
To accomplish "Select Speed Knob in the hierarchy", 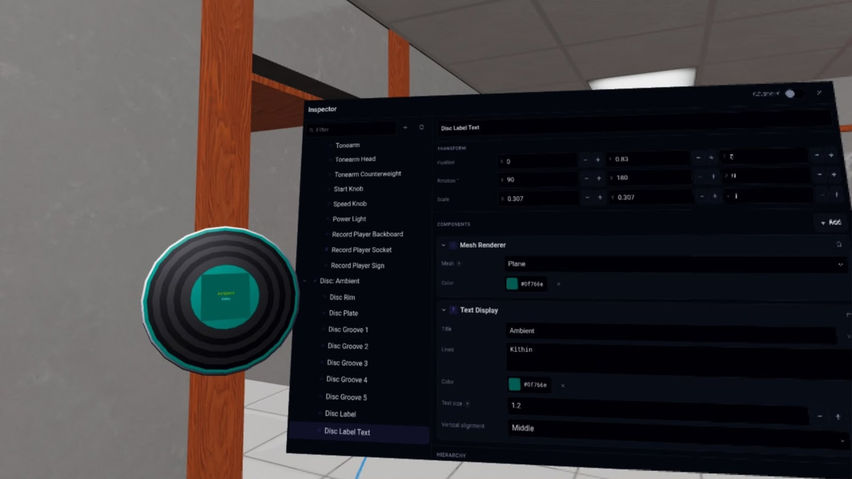I will (x=350, y=204).
